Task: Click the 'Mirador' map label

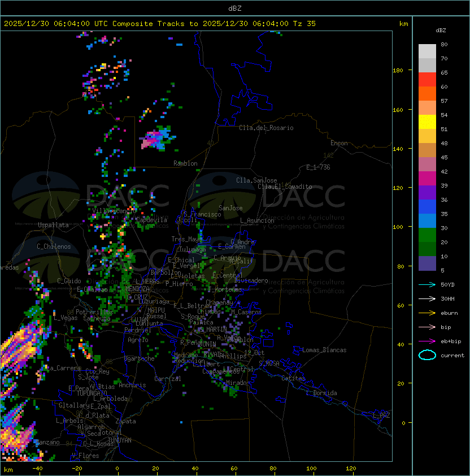Action: click(238, 383)
